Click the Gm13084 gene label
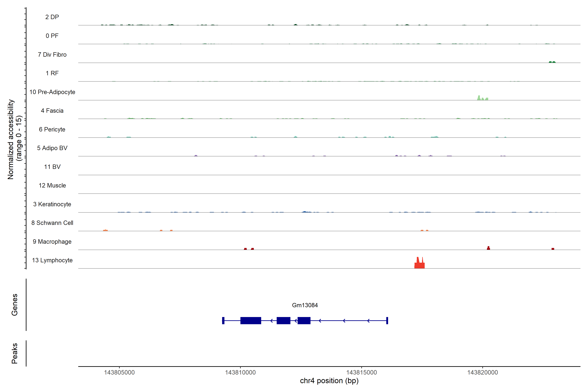Screen dimensions: 588x392 [x=305, y=305]
